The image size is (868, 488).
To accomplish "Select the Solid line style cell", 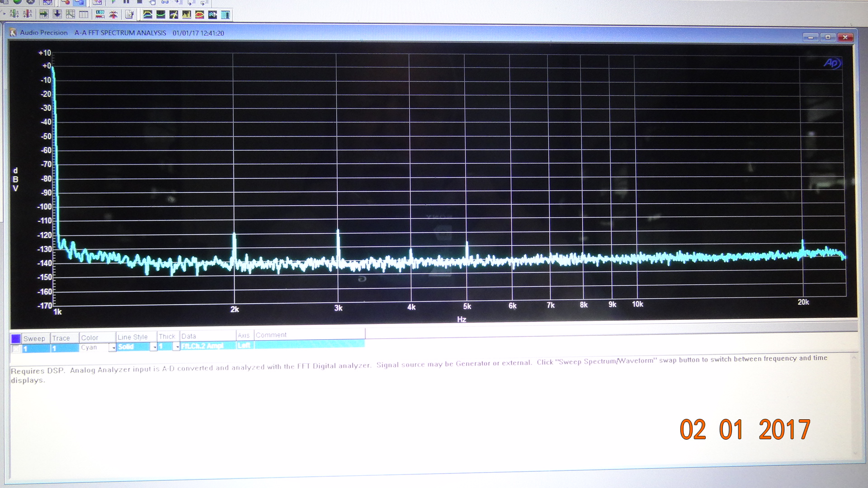I will 133,347.
